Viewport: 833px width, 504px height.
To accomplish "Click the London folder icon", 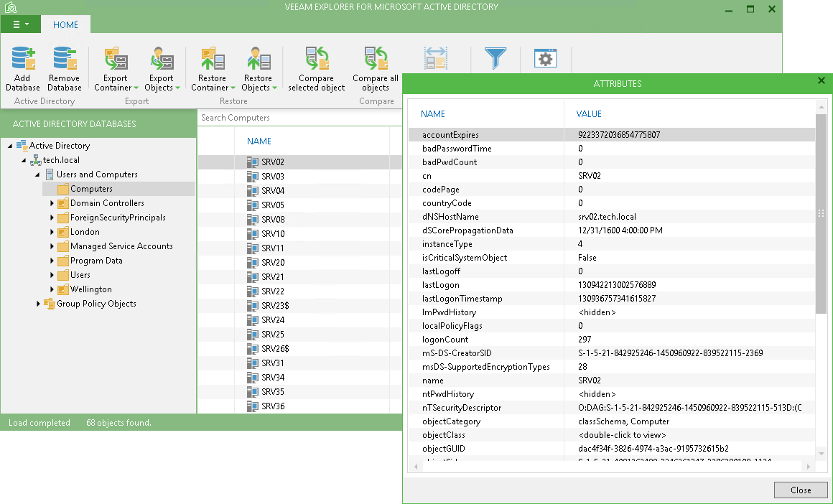I will [63, 232].
